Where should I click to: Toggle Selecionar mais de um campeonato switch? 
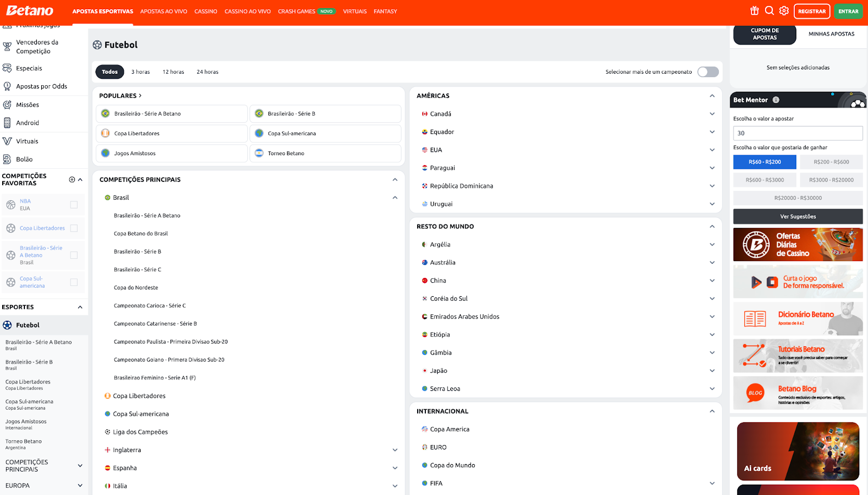708,72
